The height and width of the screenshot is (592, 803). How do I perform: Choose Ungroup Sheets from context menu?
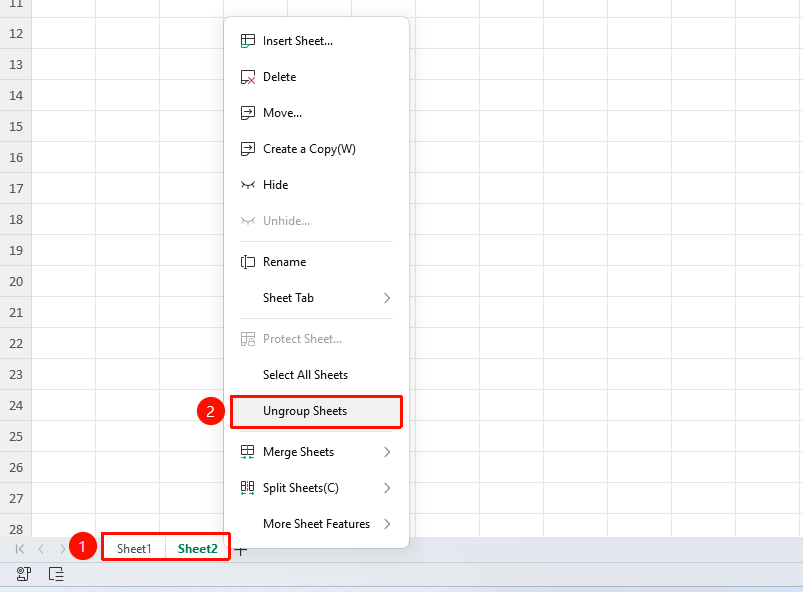point(316,411)
